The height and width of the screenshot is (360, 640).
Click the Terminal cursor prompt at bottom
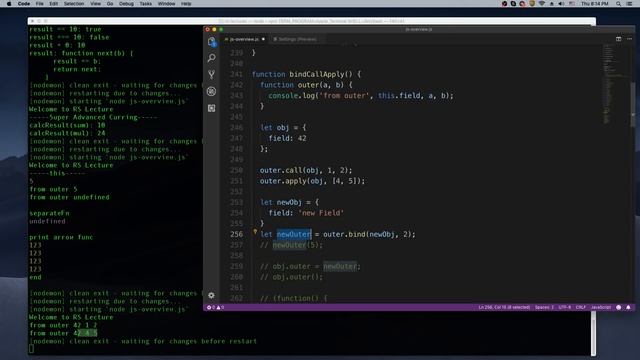click(x=31, y=349)
